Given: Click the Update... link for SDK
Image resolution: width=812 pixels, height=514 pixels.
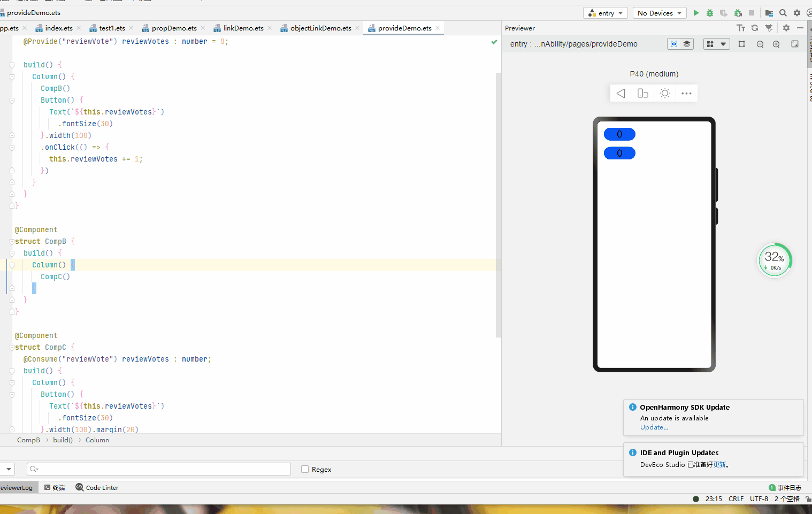Looking at the screenshot, I should tap(654, 427).
